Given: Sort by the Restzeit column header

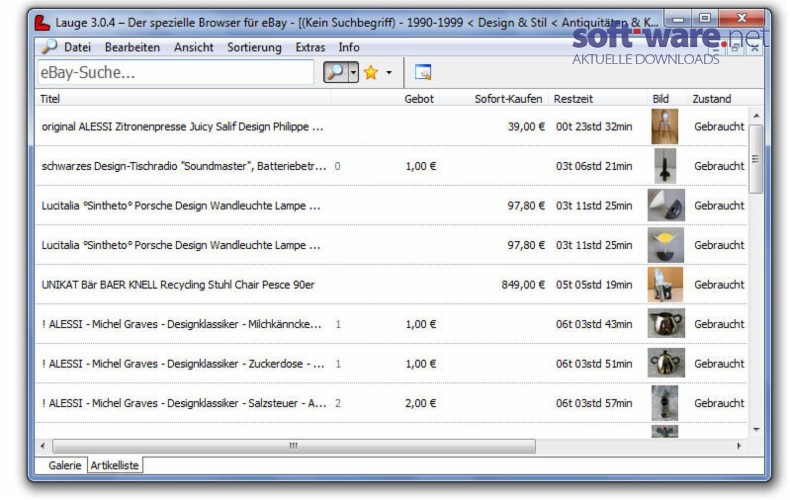Looking at the screenshot, I should (573, 99).
